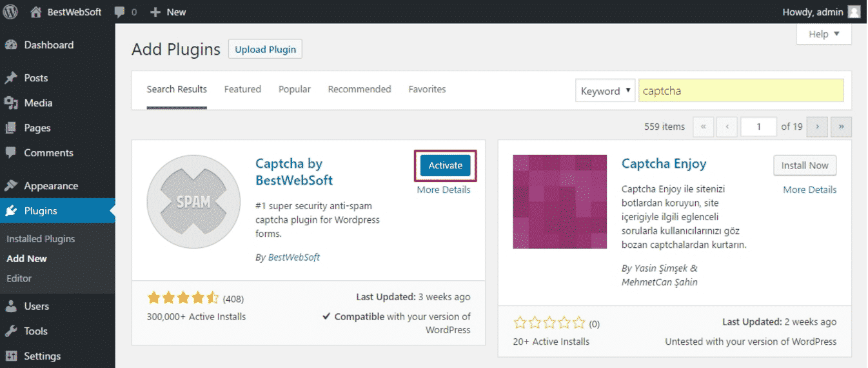Click the "300,000+ Active Installs" text
Screen dimensions: 868x368
[197, 317]
